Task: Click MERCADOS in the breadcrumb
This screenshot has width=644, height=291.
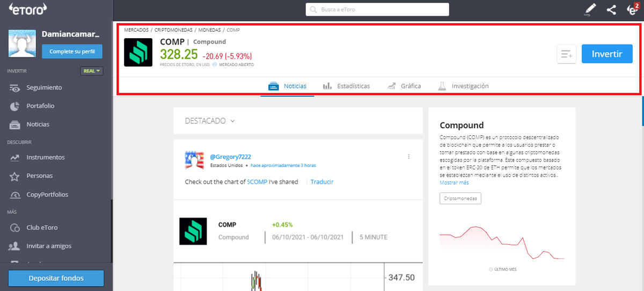Action: [136, 30]
